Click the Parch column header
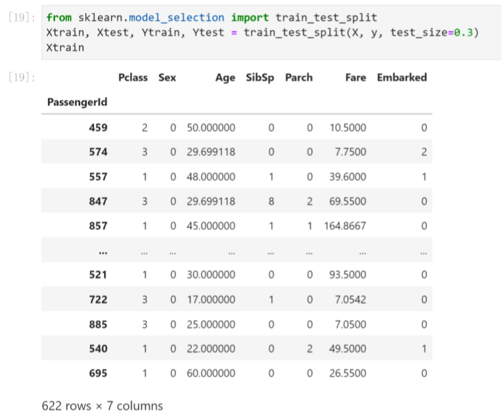Viewport: 504px width, 420px height. [299, 78]
